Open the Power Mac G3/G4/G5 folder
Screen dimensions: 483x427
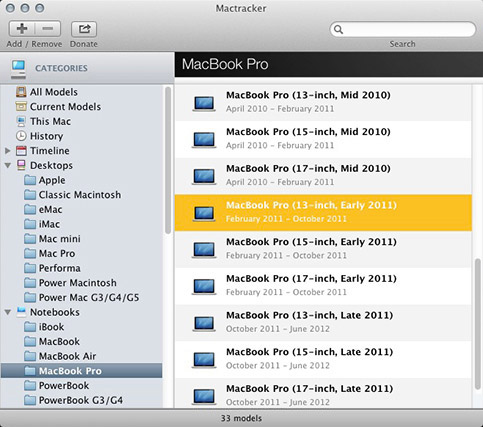[81, 297]
